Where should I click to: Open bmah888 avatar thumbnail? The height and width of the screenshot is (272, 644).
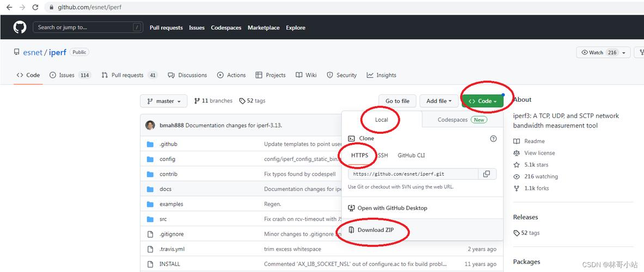[150, 125]
